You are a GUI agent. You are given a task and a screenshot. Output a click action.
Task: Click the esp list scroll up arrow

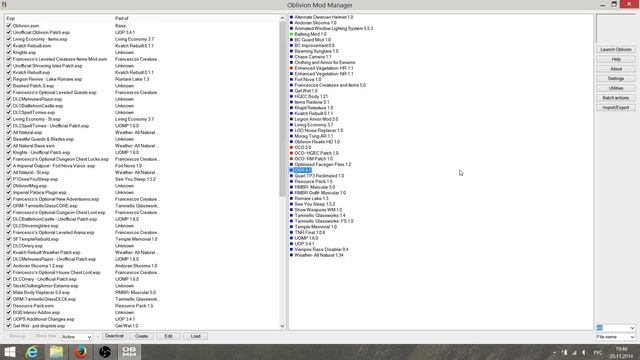(x=282, y=18)
